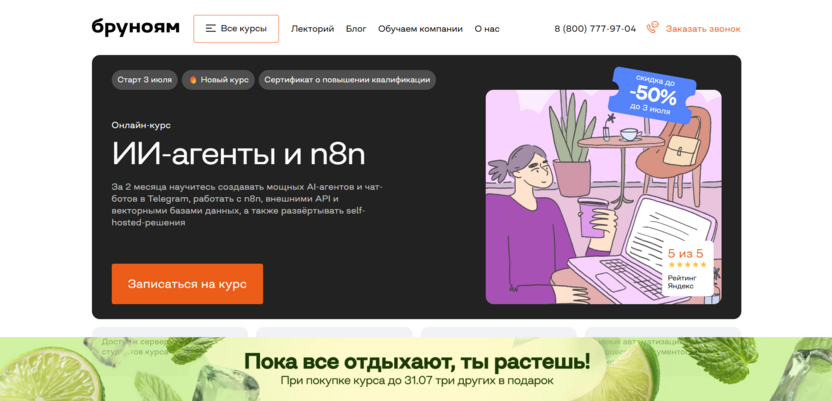Click the -50% discount ticket badge

(x=653, y=95)
